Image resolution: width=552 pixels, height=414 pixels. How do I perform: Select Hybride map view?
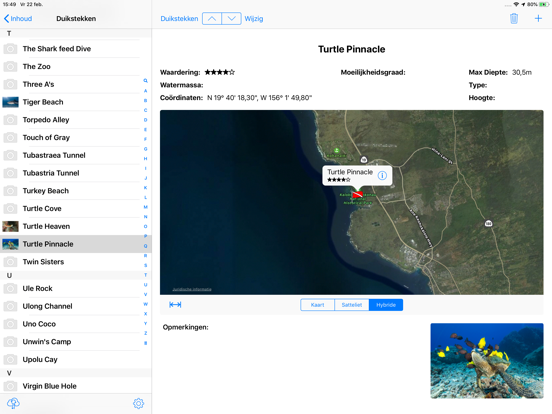pyautogui.click(x=386, y=305)
